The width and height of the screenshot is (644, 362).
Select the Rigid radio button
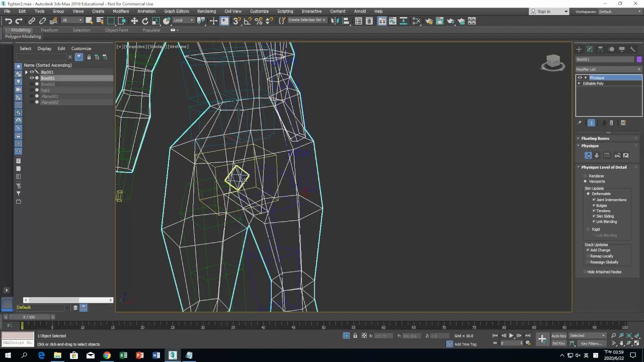click(x=588, y=229)
